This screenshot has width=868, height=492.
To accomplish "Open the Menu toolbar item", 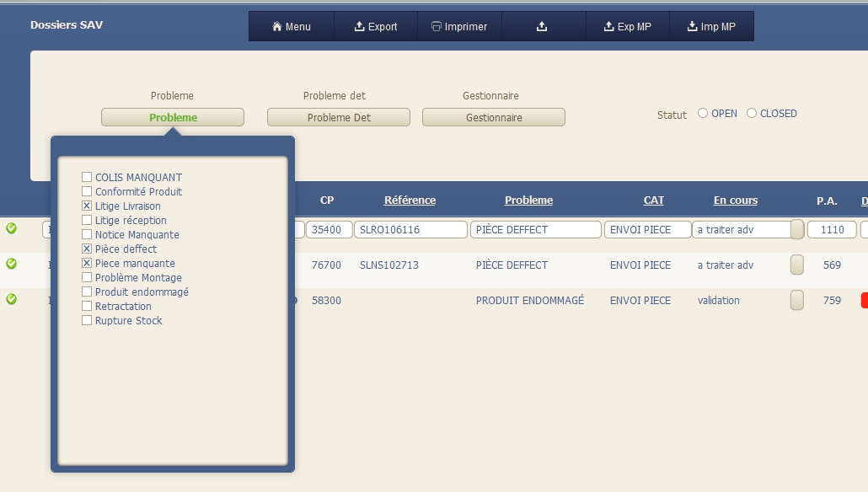I will (292, 26).
